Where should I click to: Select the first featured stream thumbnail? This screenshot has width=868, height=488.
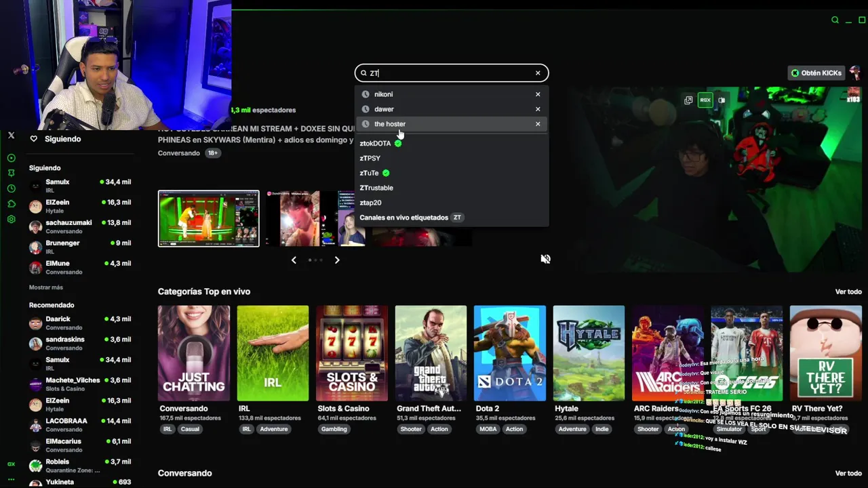point(208,219)
